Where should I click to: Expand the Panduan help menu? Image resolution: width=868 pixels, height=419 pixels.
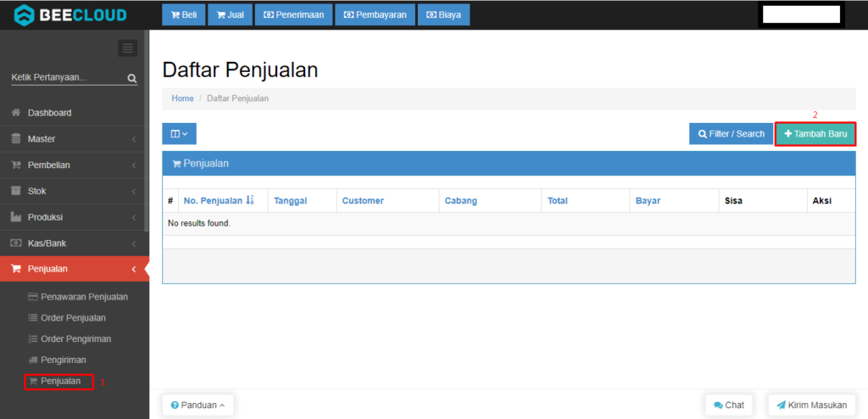[198, 405]
